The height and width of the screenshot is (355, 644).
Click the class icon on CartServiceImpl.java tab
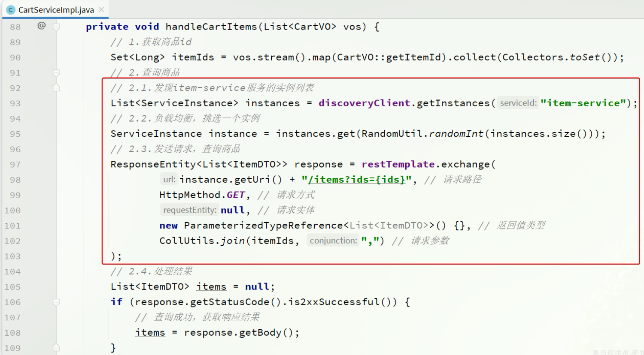(11, 10)
